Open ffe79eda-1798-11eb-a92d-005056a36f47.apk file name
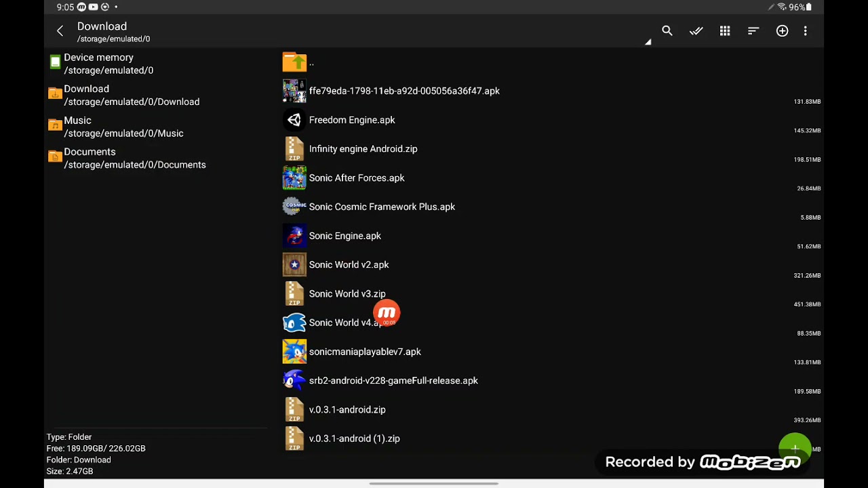Screen dimensions: 868x488 [404, 91]
